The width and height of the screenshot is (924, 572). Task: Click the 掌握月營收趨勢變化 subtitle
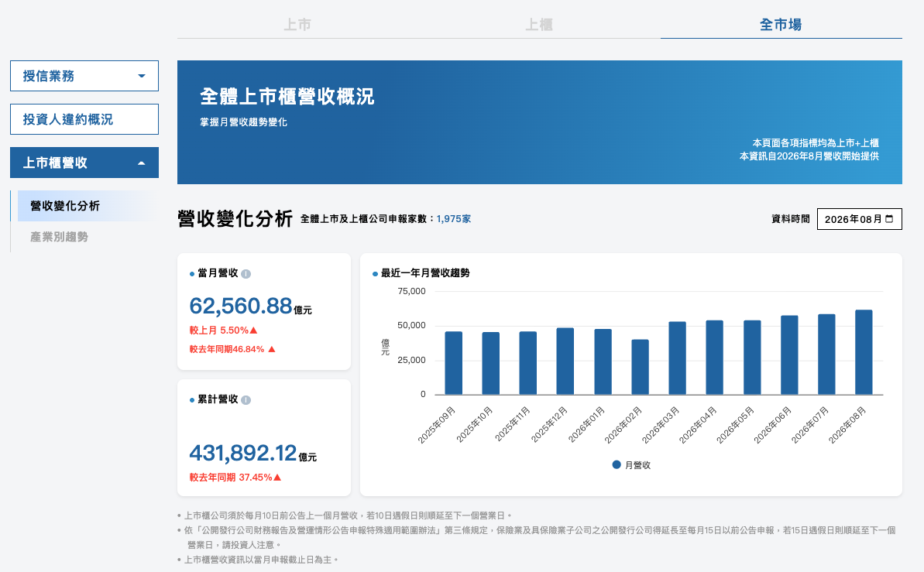243,122
